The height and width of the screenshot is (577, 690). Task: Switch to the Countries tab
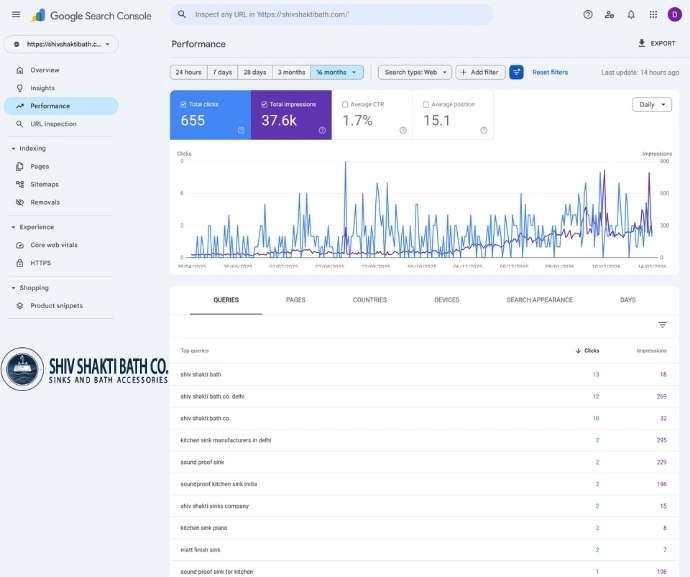(369, 300)
